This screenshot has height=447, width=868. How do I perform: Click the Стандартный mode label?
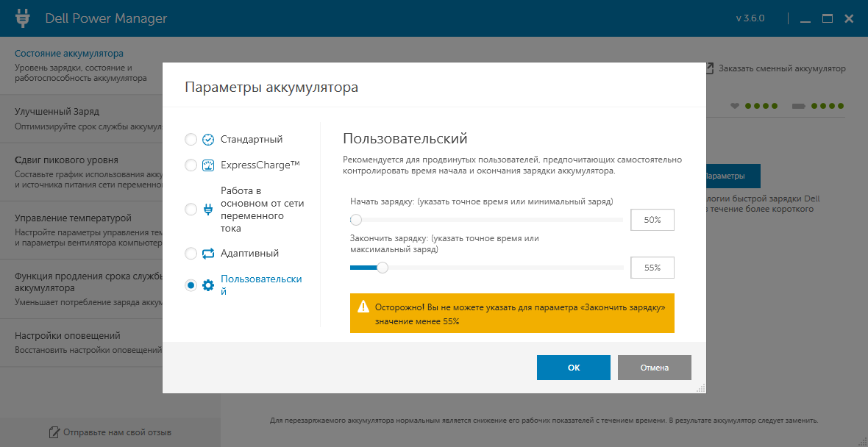(x=252, y=140)
